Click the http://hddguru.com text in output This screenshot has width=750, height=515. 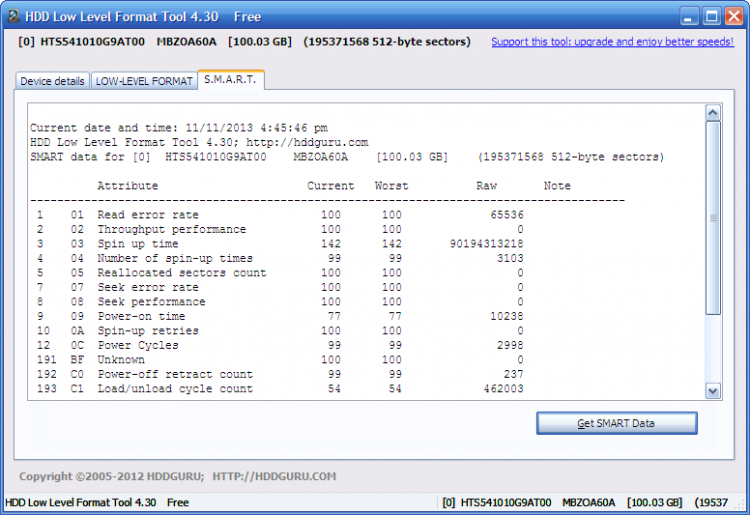pos(307,142)
